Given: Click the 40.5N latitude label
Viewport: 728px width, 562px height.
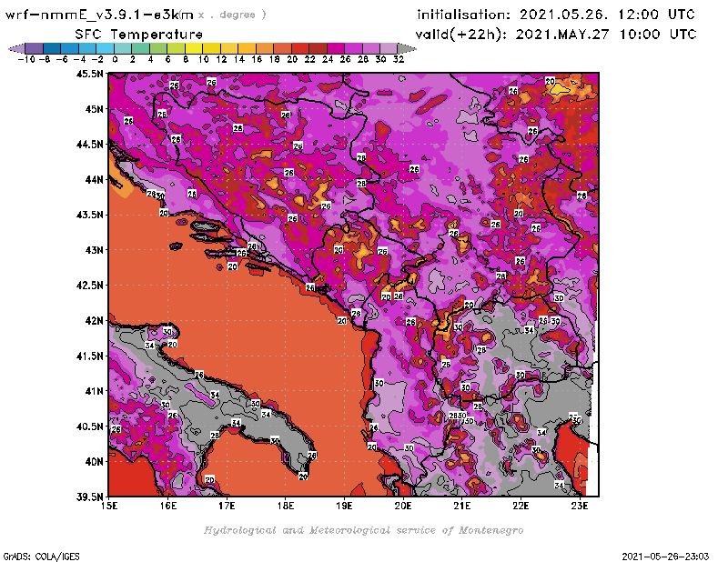Looking at the screenshot, I should point(89,427).
